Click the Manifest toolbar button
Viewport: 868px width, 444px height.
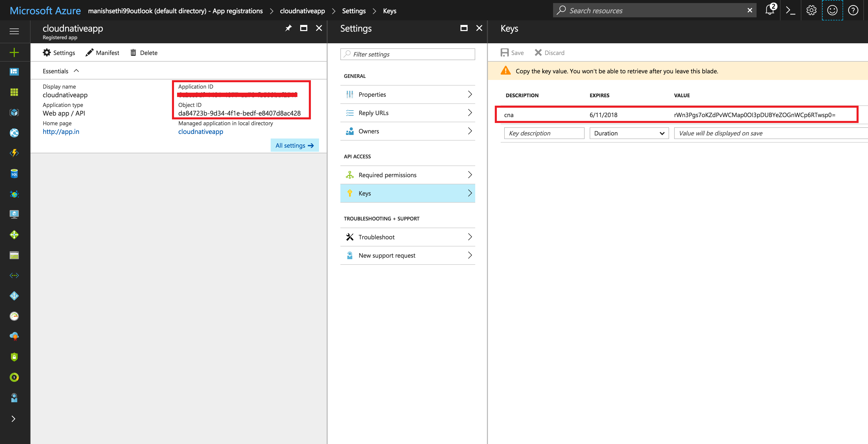(103, 53)
